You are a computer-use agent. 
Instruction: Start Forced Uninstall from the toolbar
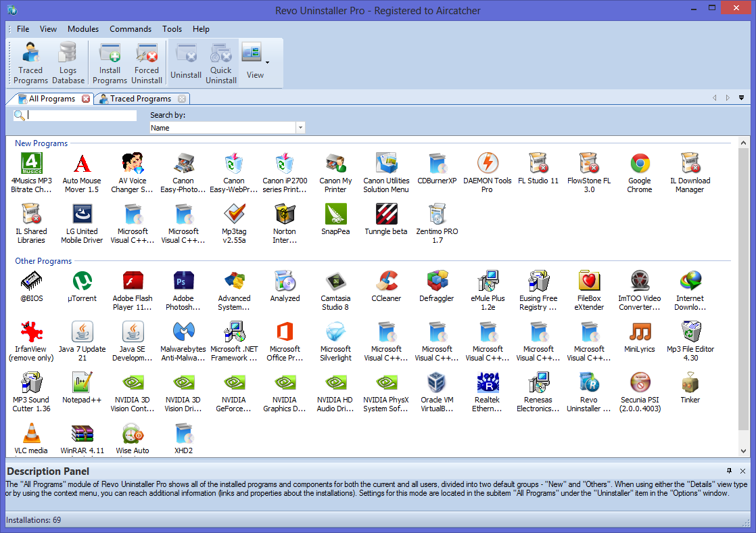click(x=147, y=63)
